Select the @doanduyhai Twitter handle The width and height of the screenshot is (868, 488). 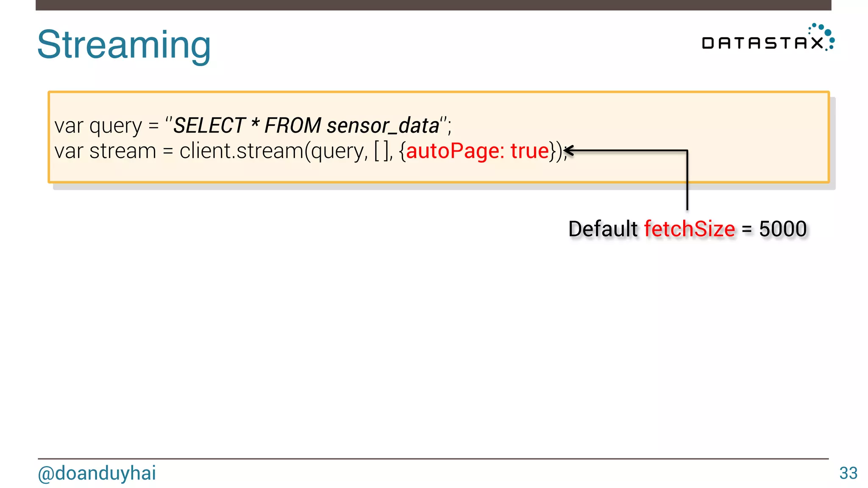coord(97,473)
